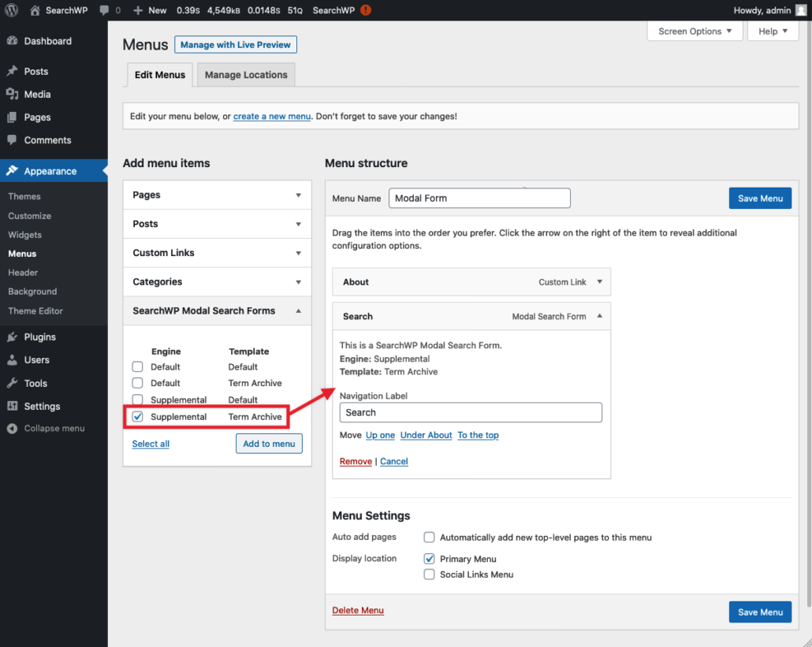Switch to the Manage Locations tab
812x647 pixels.
245,74
